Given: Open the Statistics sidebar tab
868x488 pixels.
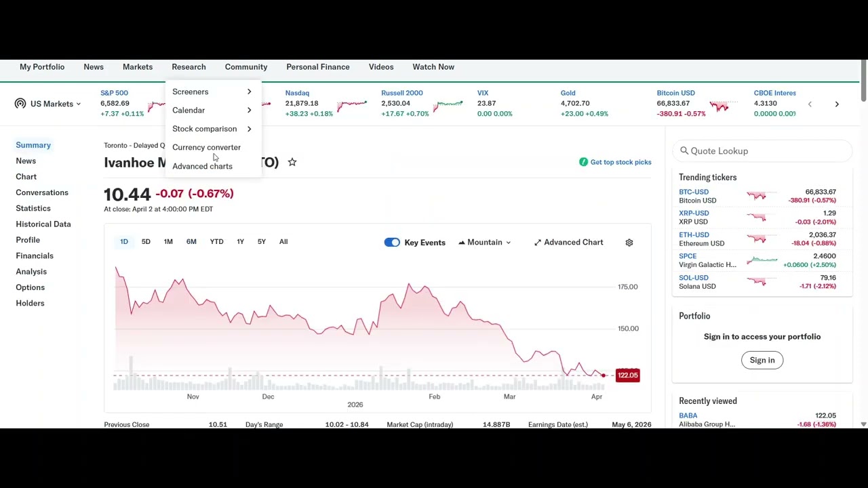Looking at the screenshot, I should pos(33,208).
